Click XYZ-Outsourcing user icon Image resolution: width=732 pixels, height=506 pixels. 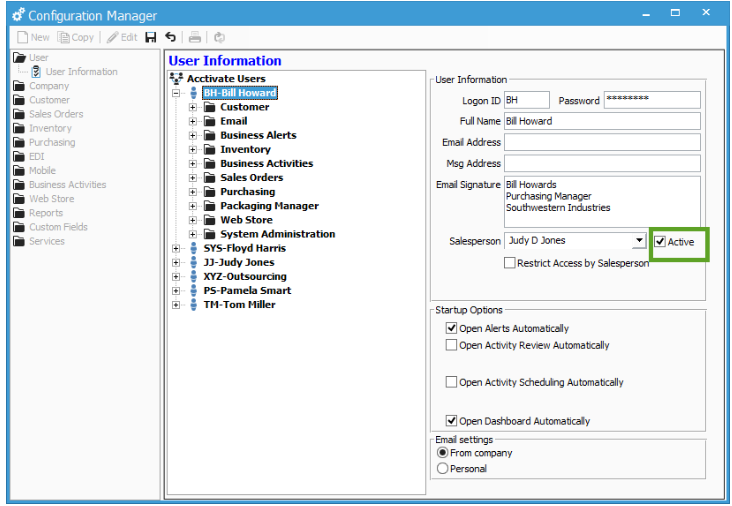point(193,276)
